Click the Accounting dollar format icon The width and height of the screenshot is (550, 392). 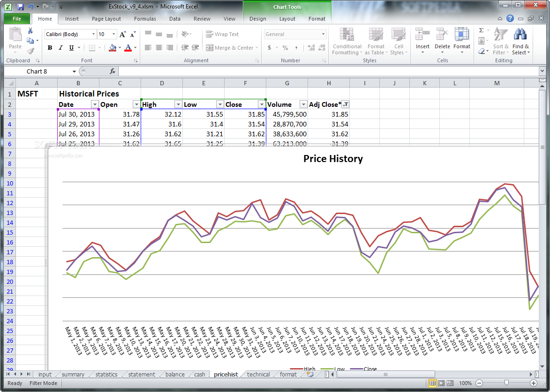pos(269,48)
